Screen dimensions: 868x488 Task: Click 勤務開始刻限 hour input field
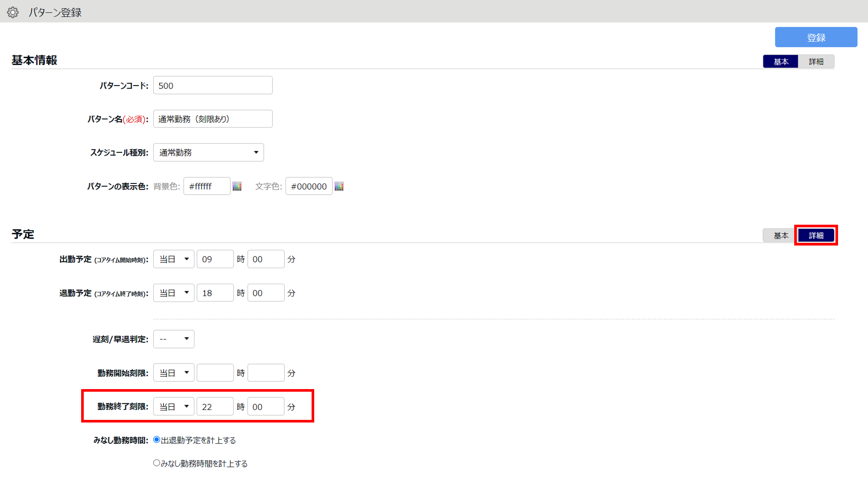215,373
